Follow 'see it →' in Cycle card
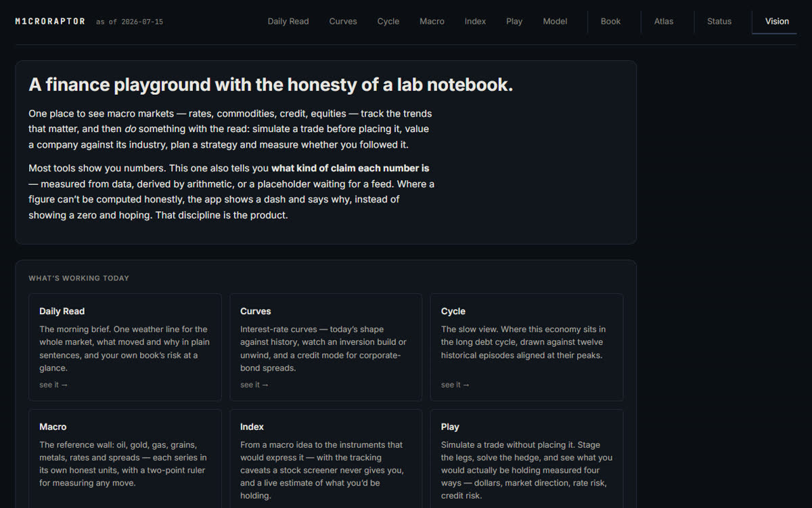Viewport: 812px width, 508px height. coord(455,385)
